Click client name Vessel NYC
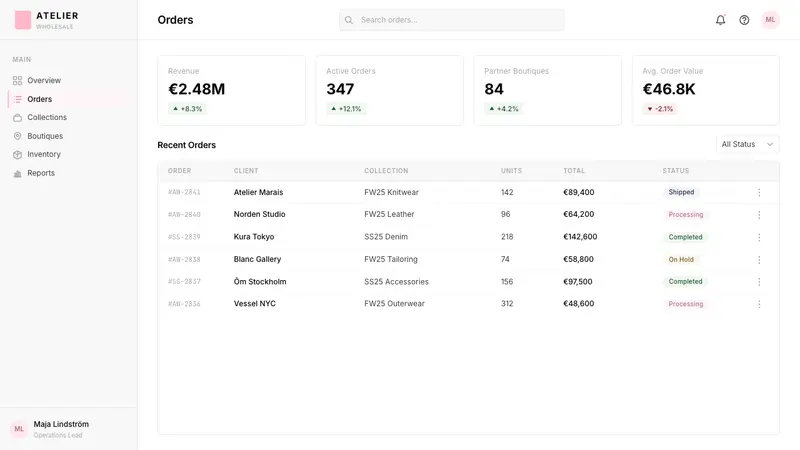 [255, 304]
